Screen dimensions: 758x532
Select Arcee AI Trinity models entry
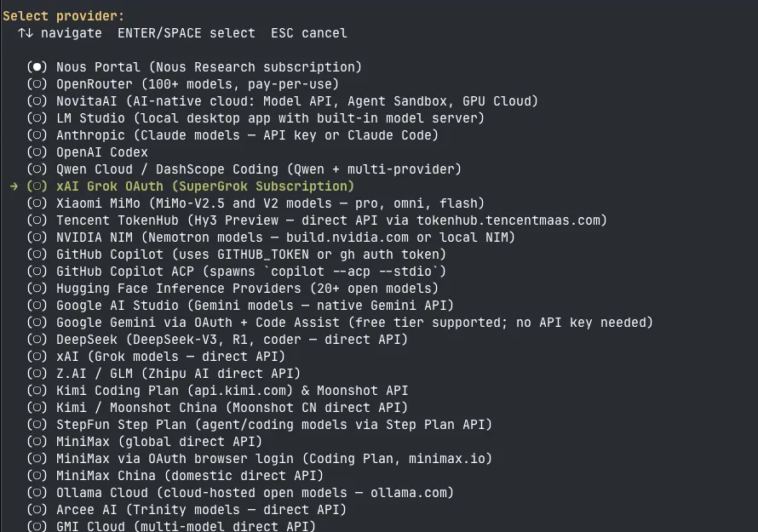[187, 510]
